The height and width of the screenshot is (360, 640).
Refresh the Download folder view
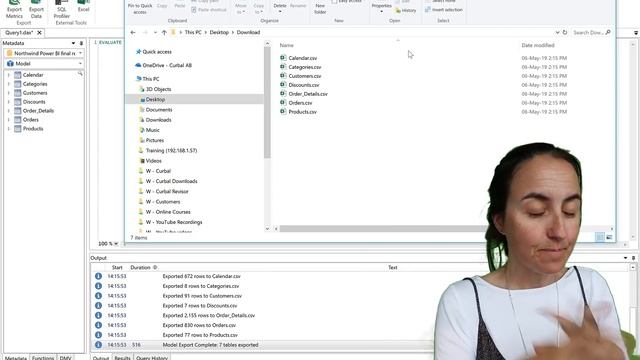tap(565, 32)
